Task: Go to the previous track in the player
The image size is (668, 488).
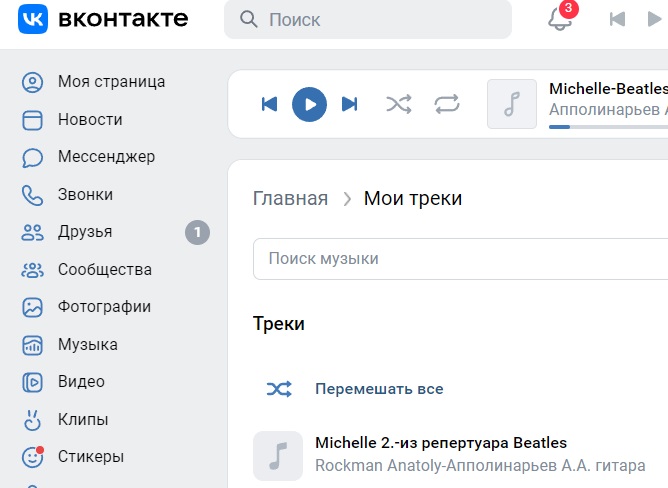Action: 269,104
